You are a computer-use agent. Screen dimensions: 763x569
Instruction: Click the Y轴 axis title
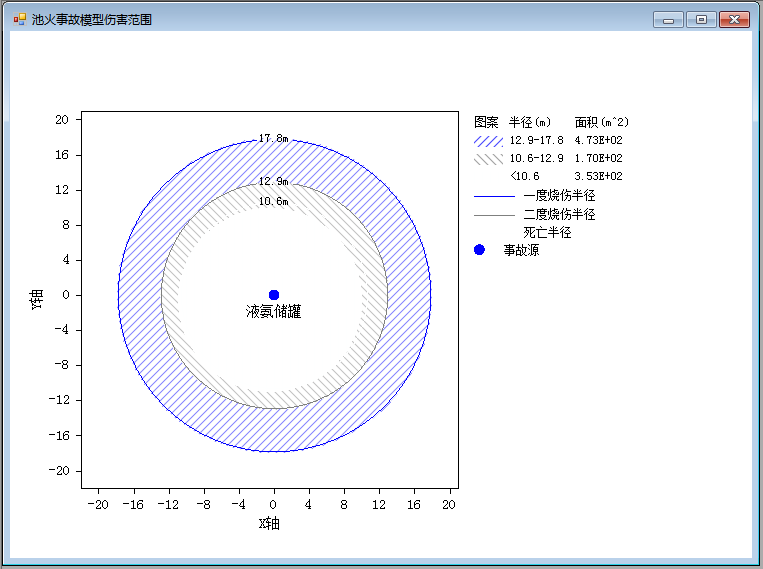pyautogui.click(x=36, y=299)
